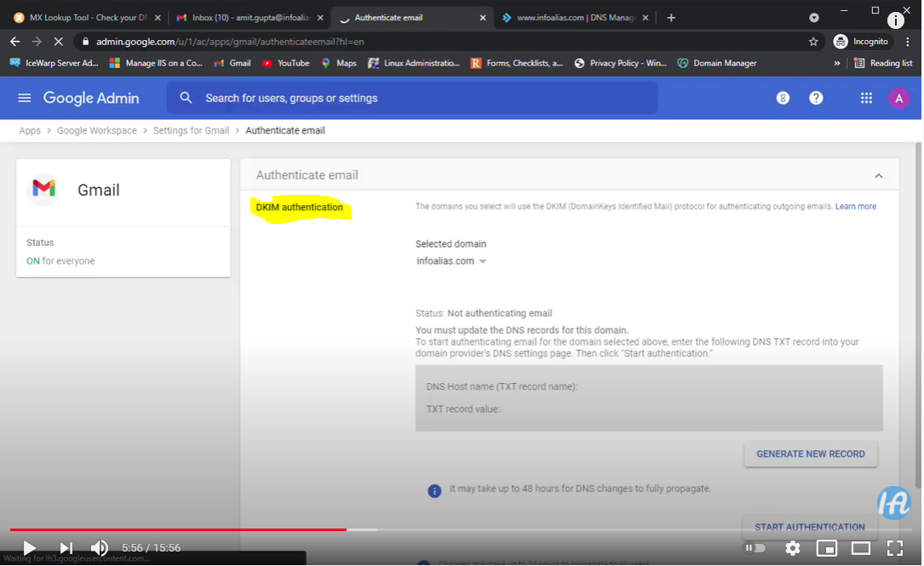924x566 pixels.
Task: Open the Privacy Policy bookmark
Action: (x=621, y=63)
